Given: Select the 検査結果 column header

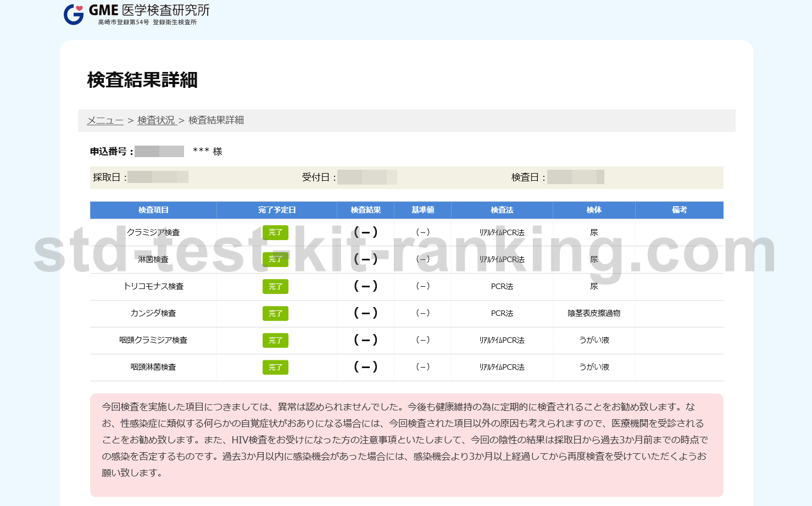Looking at the screenshot, I should [x=365, y=210].
